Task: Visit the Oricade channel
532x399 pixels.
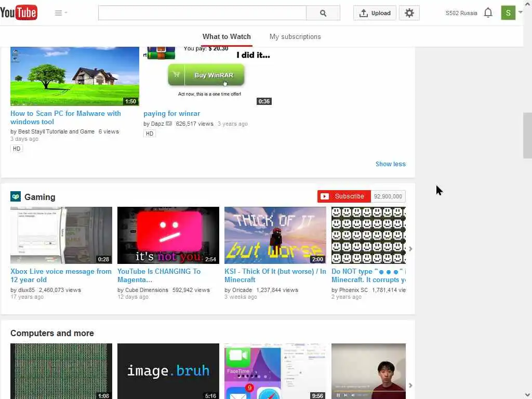Action: (x=242, y=290)
